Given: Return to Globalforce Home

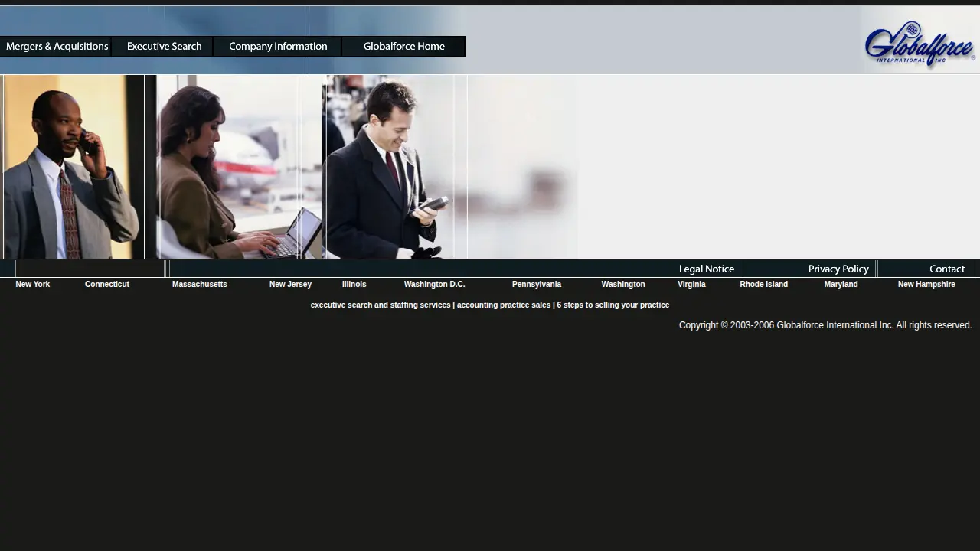Looking at the screenshot, I should [x=403, y=47].
